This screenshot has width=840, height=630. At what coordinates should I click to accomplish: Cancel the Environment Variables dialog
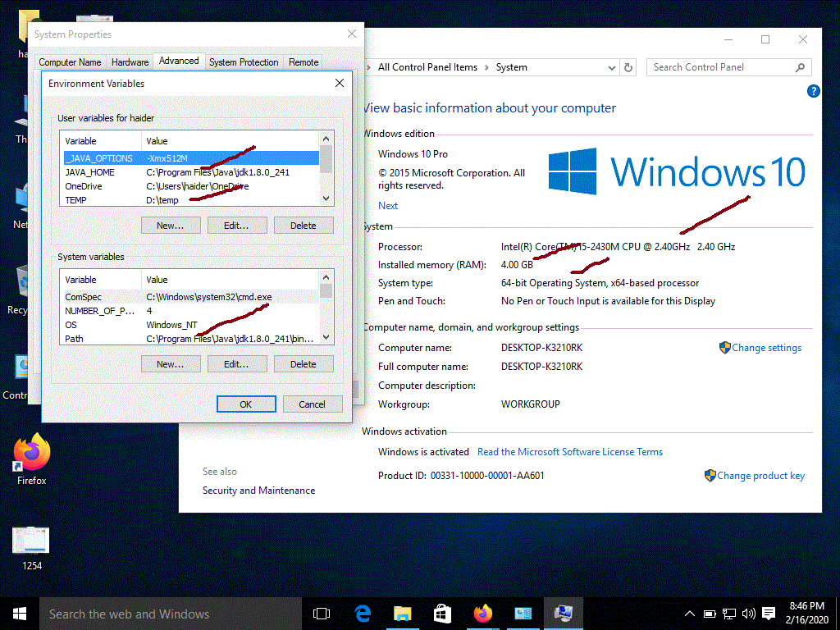point(313,404)
